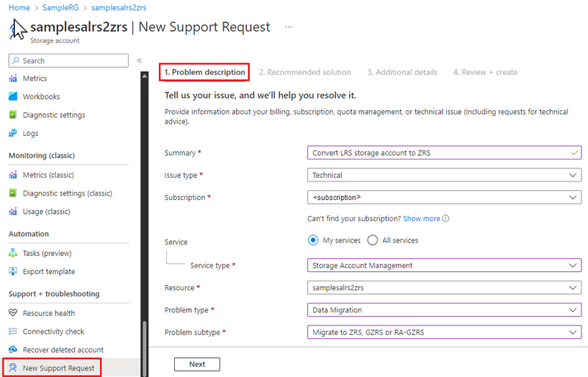The height and width of the screenshot is (377, 588).
Task: Click the Usage (classic) menu text
Action: [46, 212]
